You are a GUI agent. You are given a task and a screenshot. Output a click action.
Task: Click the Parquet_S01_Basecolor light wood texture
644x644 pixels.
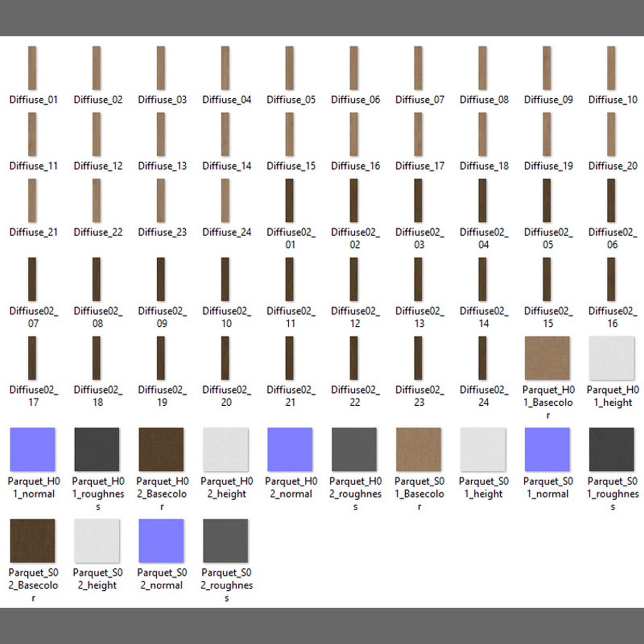(x=419, y=450)
